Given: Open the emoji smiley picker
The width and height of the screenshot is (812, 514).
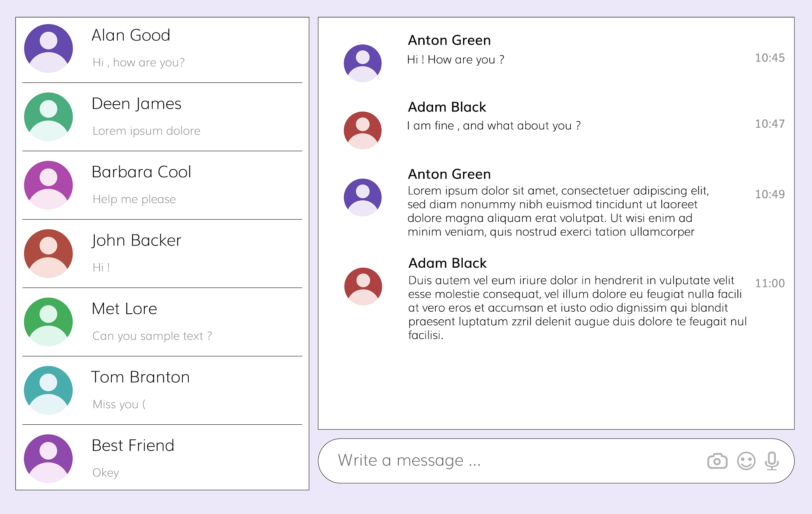Looking at the screenshot, I should [x=746, y=461].
